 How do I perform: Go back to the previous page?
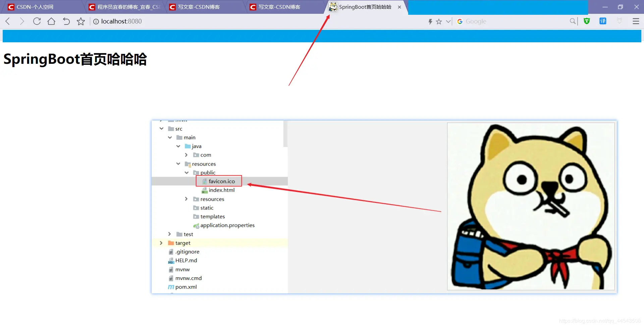pyautogui.click(x=8, y=21)
